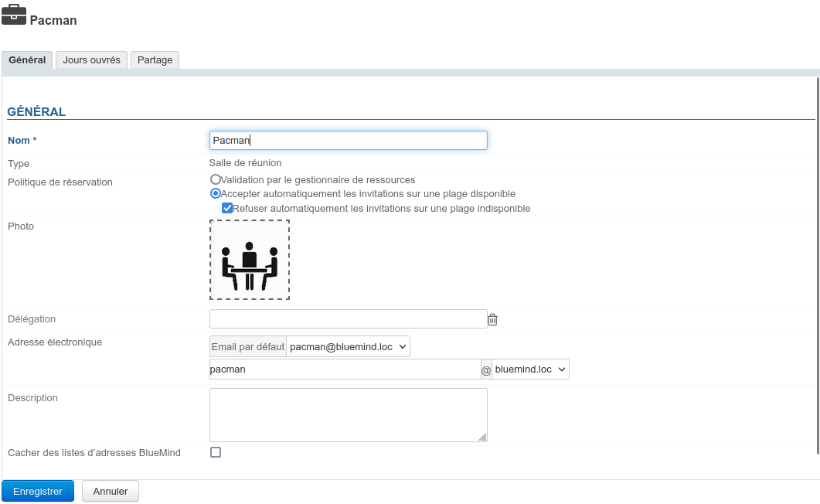Cancel changes with the Annuler button
820x504 pixels.
coord(110,491)
